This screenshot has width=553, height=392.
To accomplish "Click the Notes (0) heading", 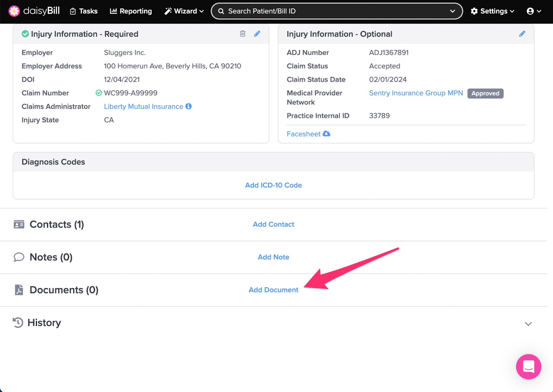I will click(x=51, y=257).
